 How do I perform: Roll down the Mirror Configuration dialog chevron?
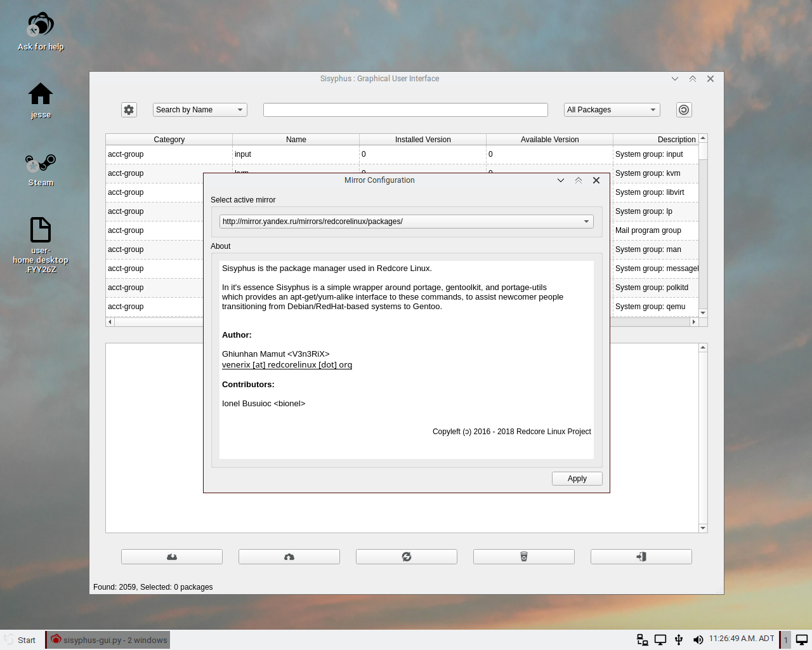561,180
